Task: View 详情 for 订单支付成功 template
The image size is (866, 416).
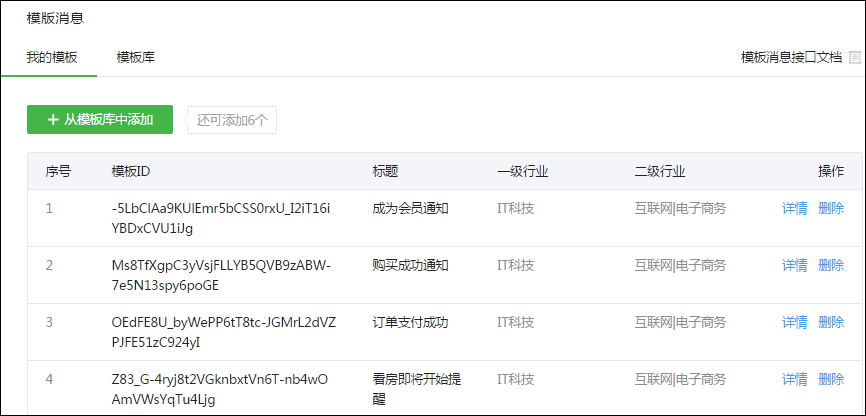Action: coord(795,322)
